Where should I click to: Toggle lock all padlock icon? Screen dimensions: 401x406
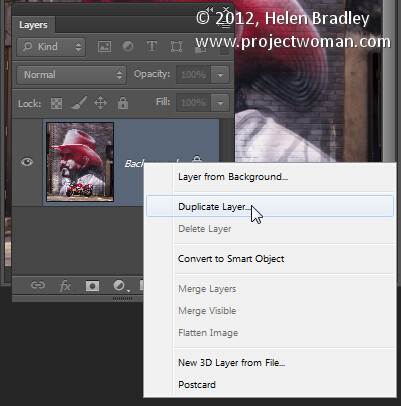click(x=123, y=103)
